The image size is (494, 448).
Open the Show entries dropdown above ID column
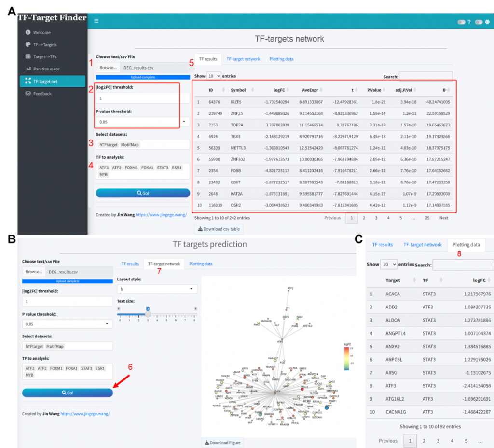point(213,76)
